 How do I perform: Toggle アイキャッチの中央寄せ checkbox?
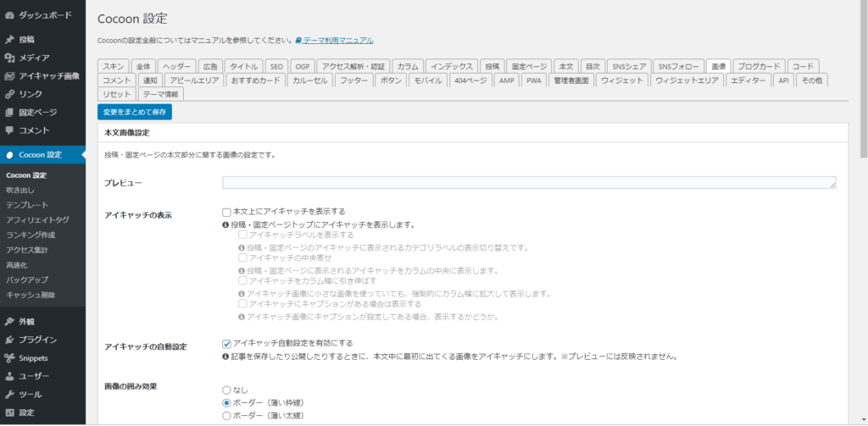(242, 257)
